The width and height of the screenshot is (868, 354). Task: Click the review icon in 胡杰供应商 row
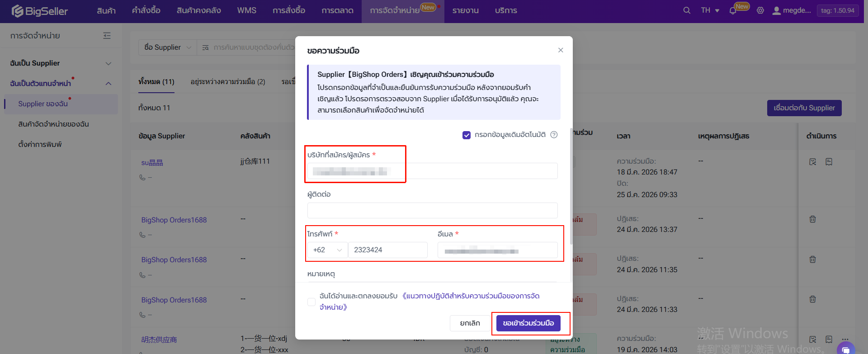point(812,340)
